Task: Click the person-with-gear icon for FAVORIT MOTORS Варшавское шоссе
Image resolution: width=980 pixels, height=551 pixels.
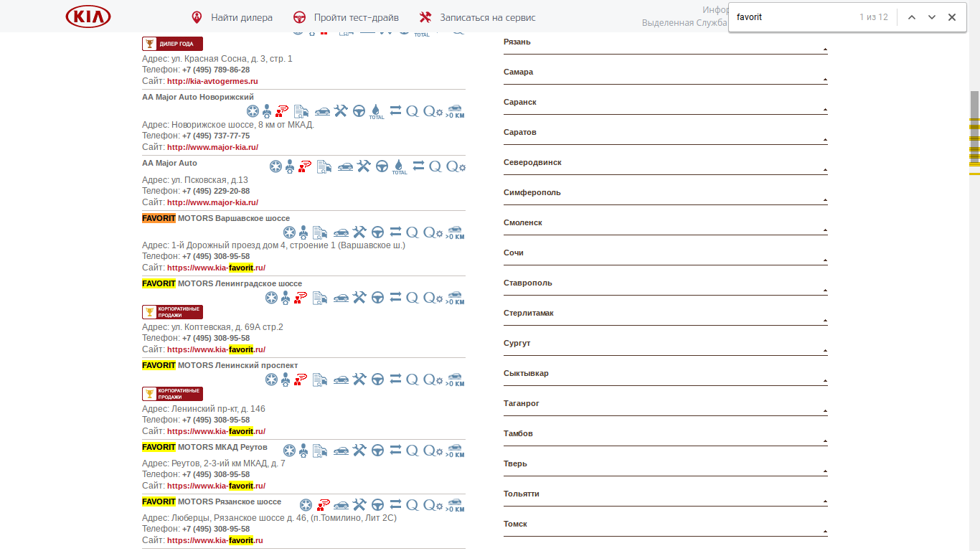Action: pos(303,232)
